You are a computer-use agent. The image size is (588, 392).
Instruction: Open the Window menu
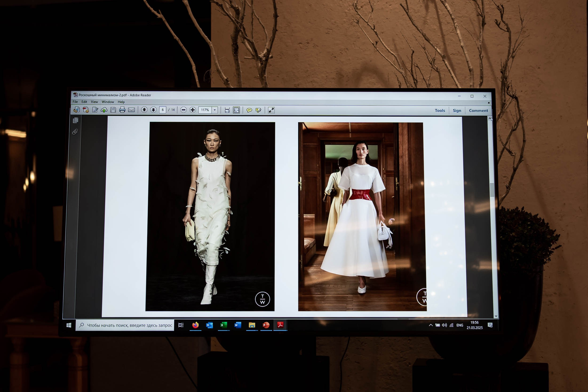(x=107, y=102)
